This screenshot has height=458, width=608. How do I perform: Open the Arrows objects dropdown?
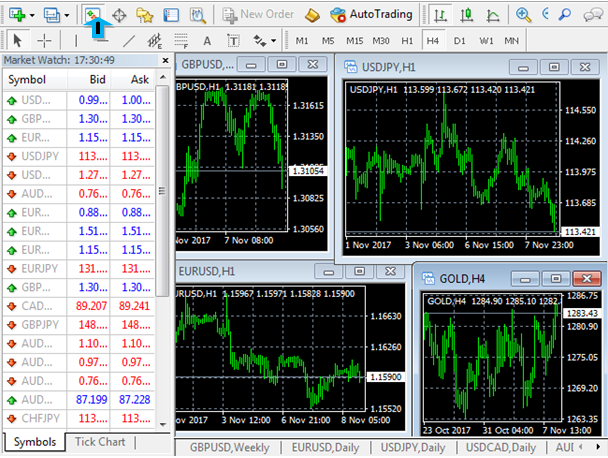pos(272,41)
